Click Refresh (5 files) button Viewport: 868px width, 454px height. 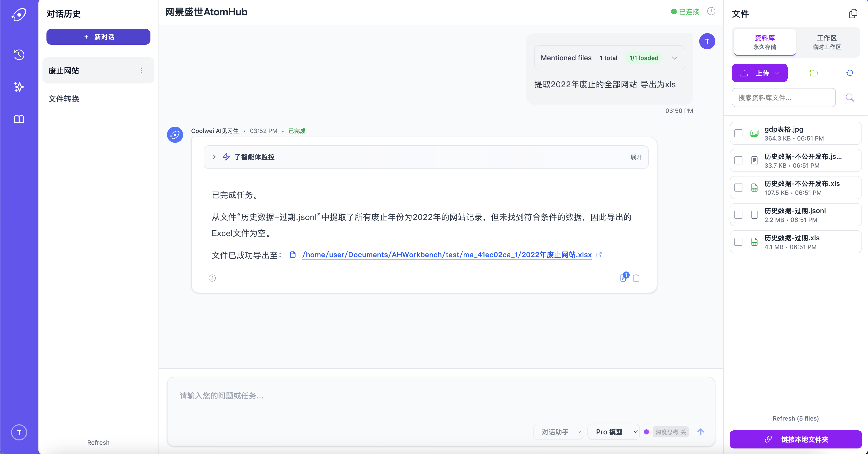pyautogui.click(x=796, y=418)
